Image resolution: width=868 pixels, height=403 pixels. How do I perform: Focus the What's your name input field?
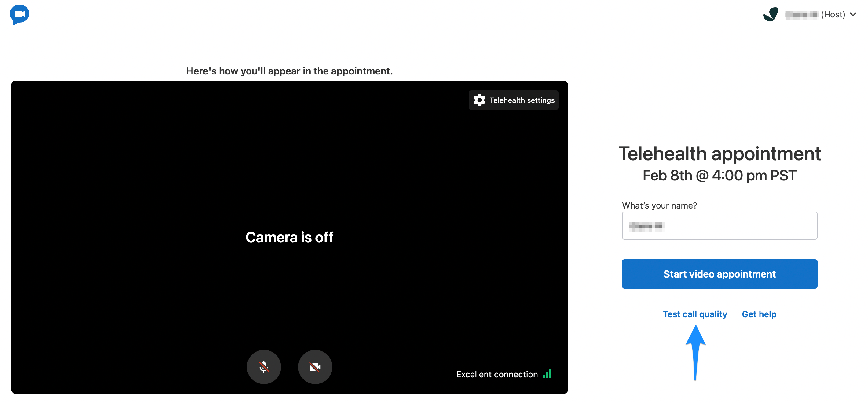pyautogui.click(x=720, y=226)
